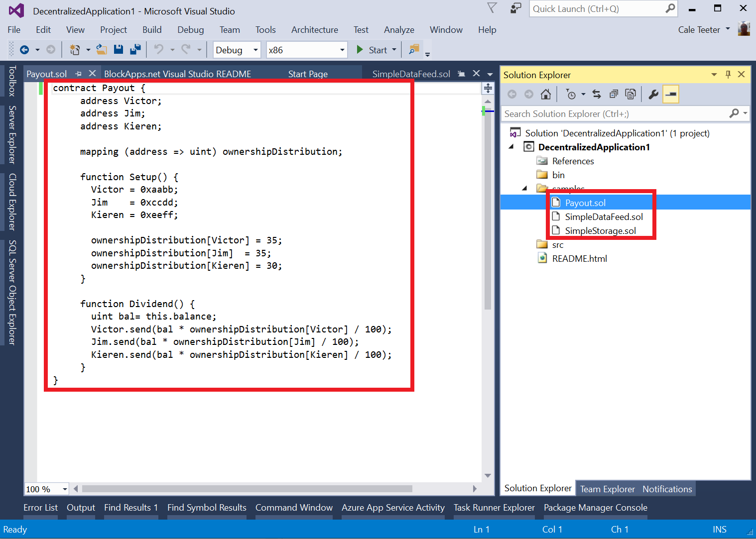
Task: Open the New Project dropdown arrow
Action: [88, 50]
